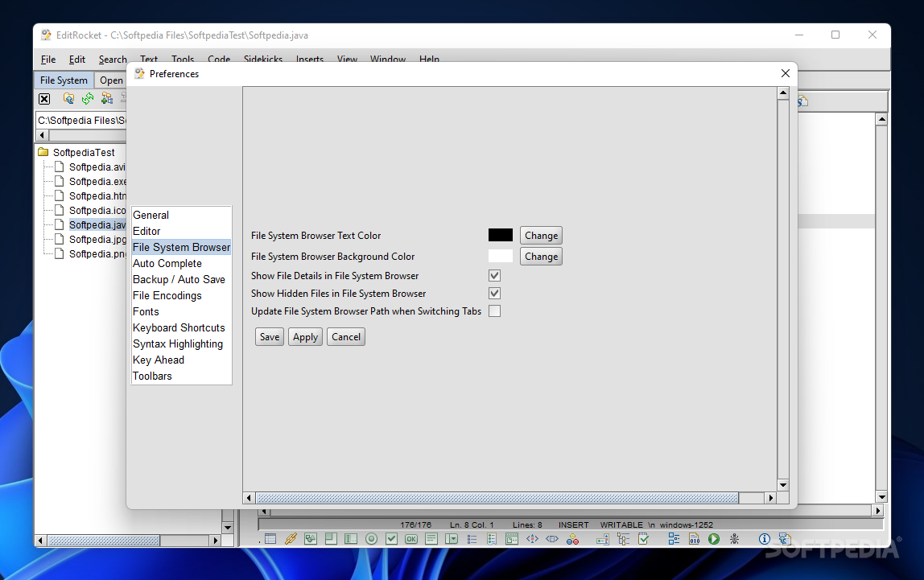Click the OK button icon in bottom toolbar

(x=411, y=539)
